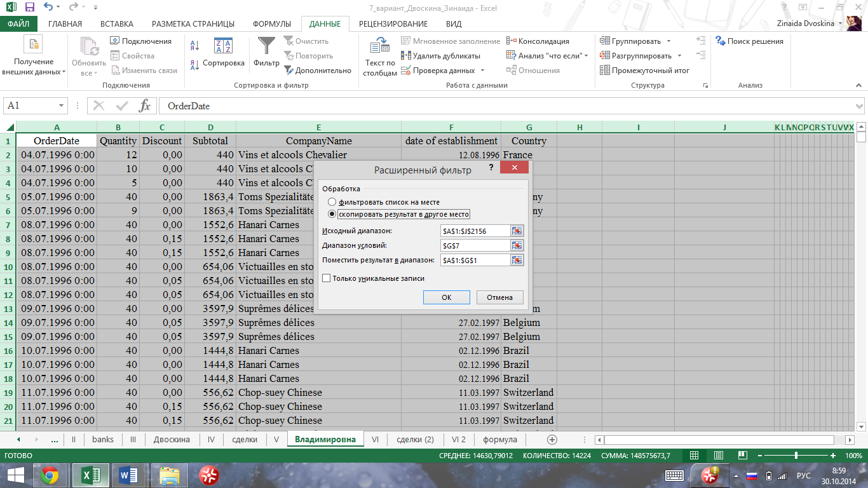Click the help question mark in dialog
868x488 pixels.
tap(491, 167)
